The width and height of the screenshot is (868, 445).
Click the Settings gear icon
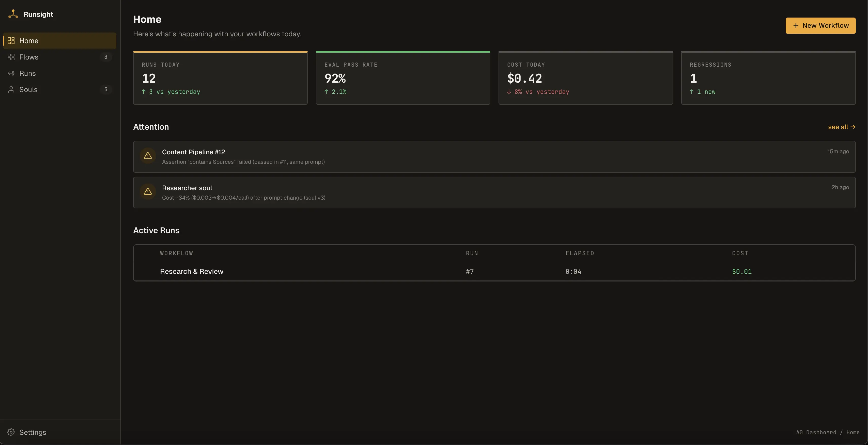[x=11, y=432]
